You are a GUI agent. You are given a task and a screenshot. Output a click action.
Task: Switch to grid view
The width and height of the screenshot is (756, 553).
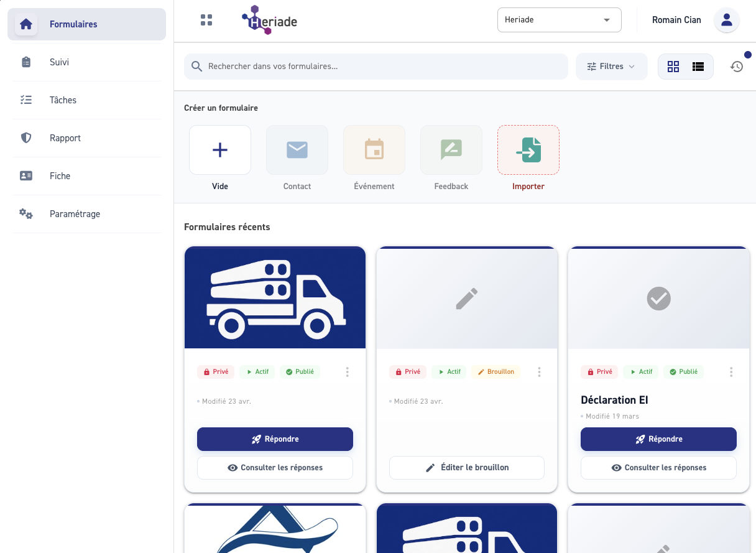pos(673,67)
